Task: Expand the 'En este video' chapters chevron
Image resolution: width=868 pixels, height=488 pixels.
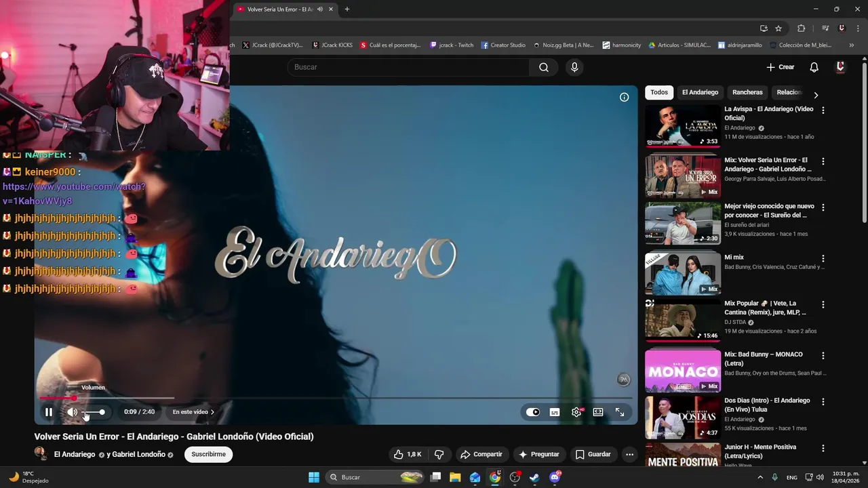Action: pos(212,412)
